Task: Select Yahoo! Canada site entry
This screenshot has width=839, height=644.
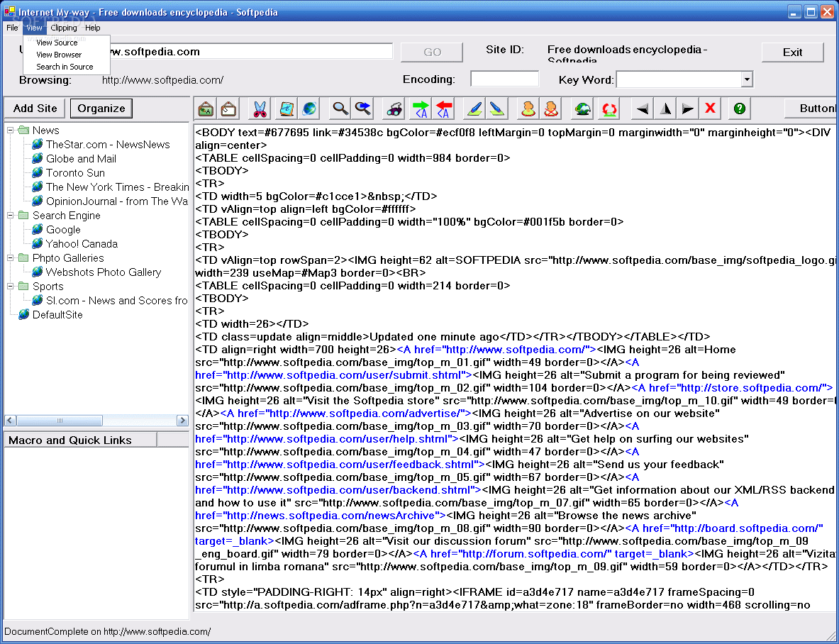Action: click(x=82, y=244)
